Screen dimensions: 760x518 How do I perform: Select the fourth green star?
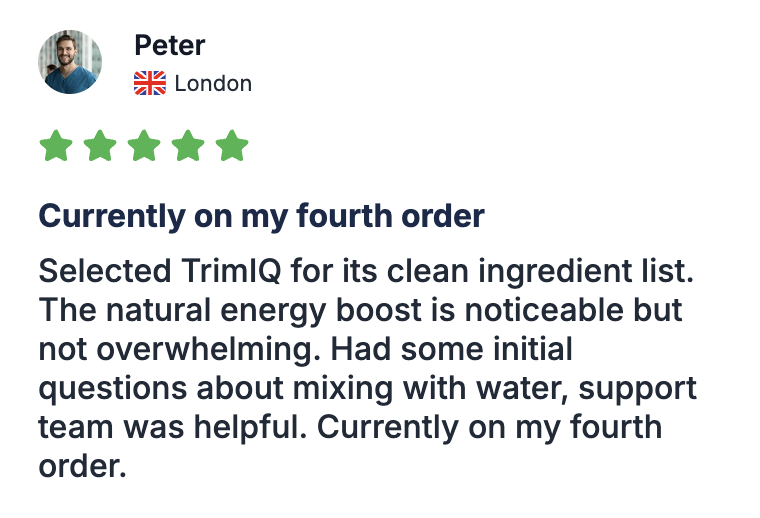188,146
